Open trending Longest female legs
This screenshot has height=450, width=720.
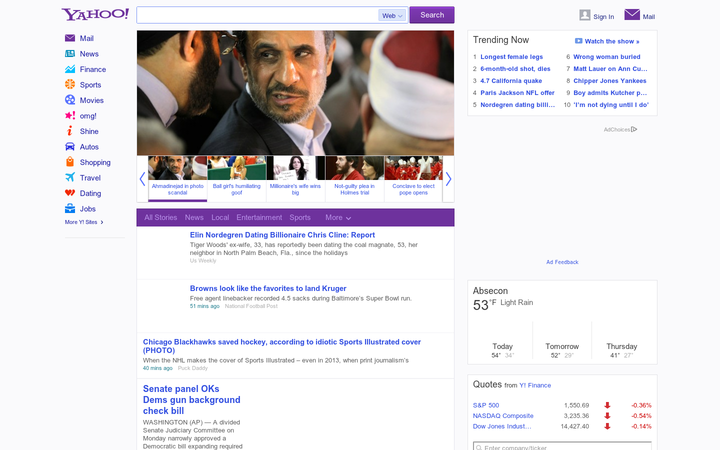pyautogui.click(x=512, y=57)
